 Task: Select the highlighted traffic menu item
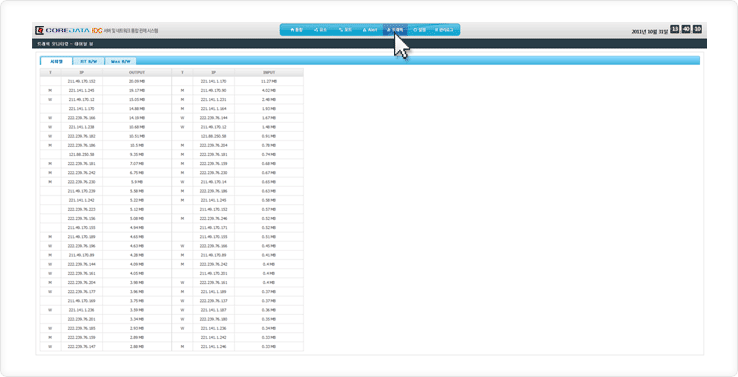click(395, 30)
